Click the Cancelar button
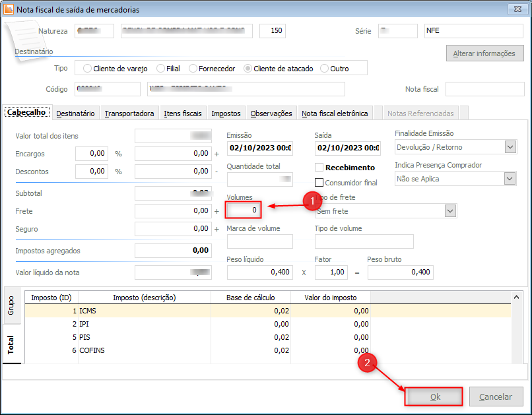532x415 pixels. pos(495,397)
